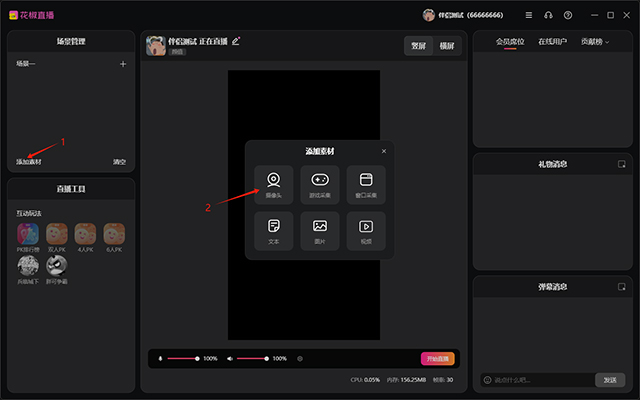
Task: Switch to landscape mode (横屏)
Action: coord(447,46)
